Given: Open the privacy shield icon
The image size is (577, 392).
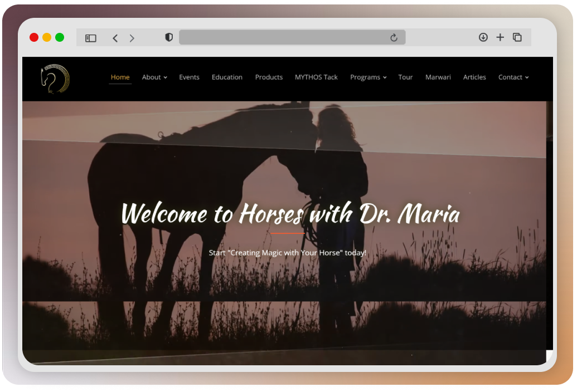Looking at the screenshot, I should pos(169,37).
